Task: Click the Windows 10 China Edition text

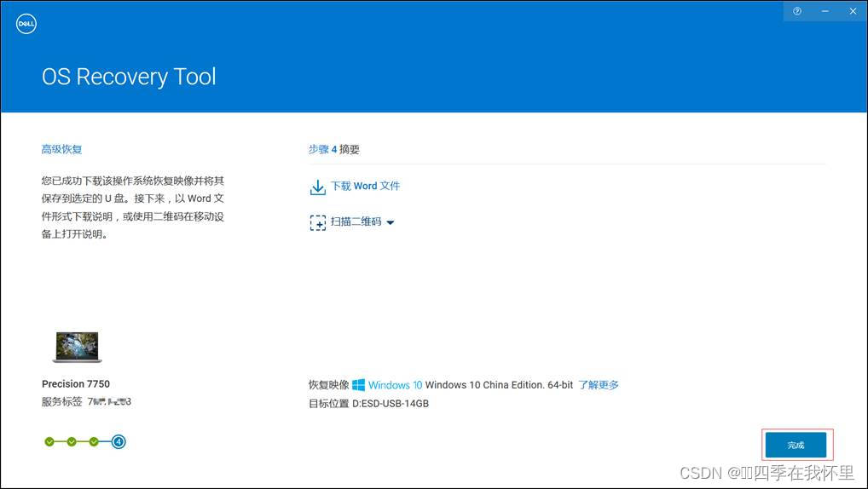Action: 499,385
